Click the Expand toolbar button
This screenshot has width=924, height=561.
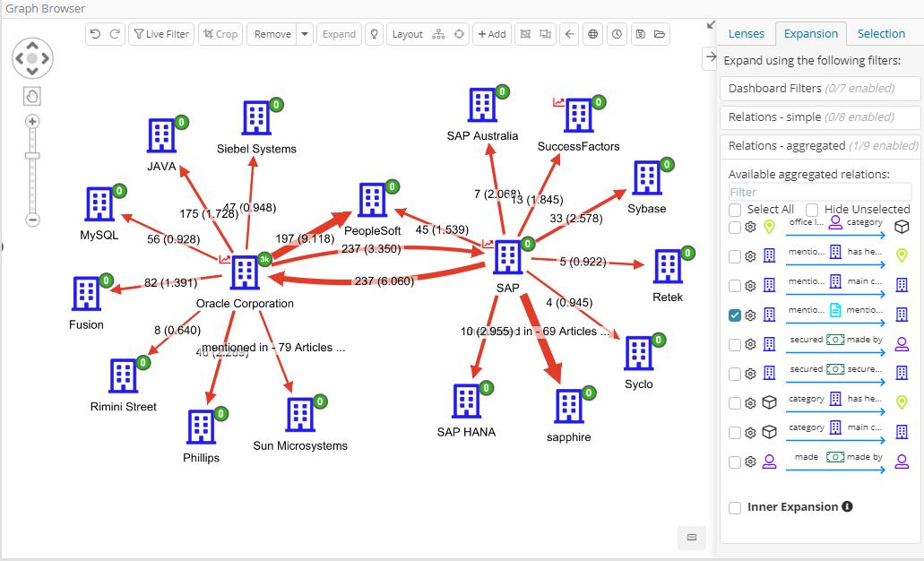click(x=339, y=34)
